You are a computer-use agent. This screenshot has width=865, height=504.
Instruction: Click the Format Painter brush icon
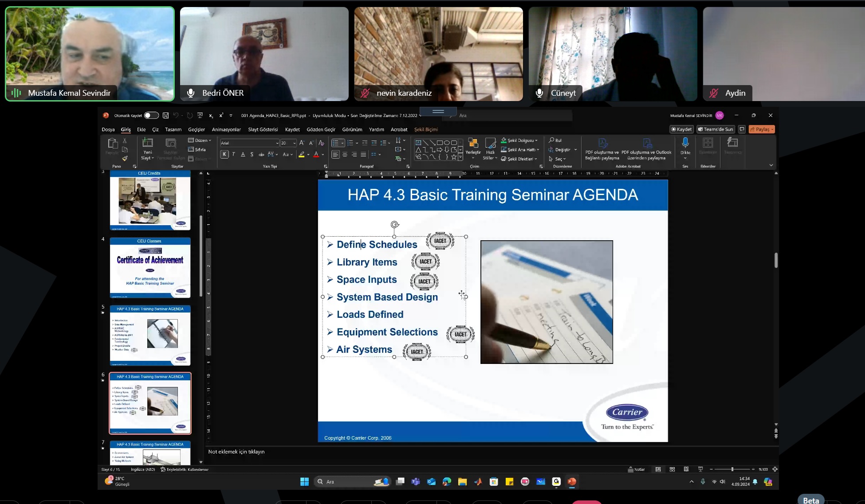click(x=125, y=158)
